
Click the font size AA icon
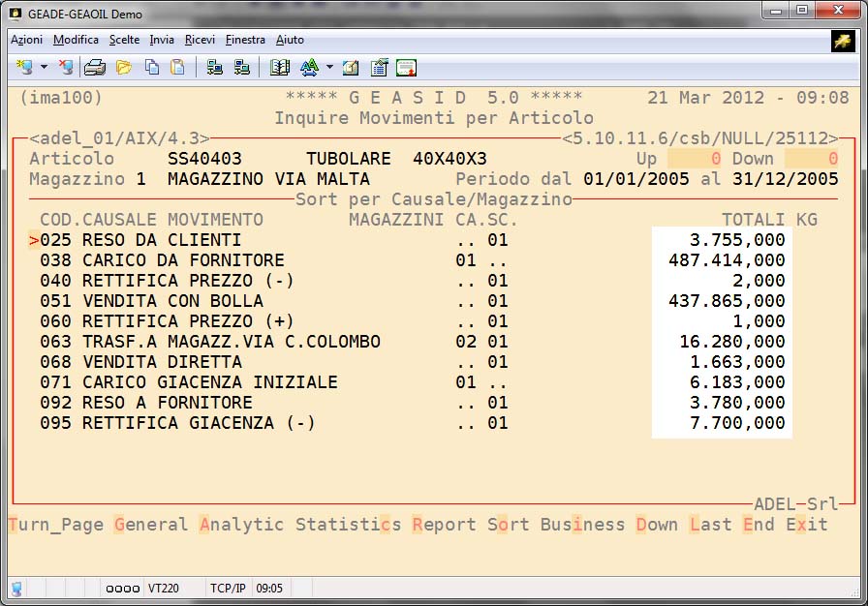(x=309, y=68)
